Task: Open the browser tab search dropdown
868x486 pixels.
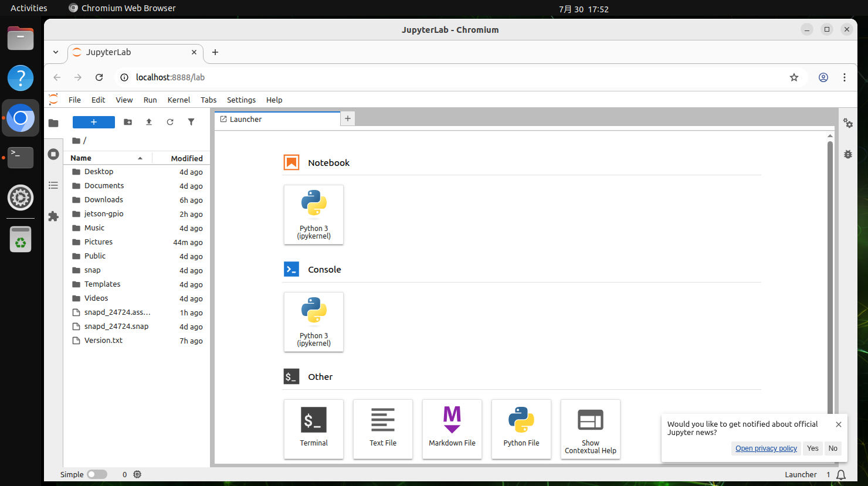Action: pyautogui.click(x=56, y=52)
